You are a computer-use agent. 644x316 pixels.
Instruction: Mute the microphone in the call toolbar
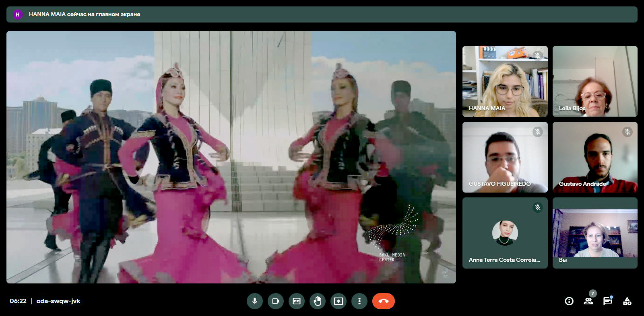pos(255,301)
